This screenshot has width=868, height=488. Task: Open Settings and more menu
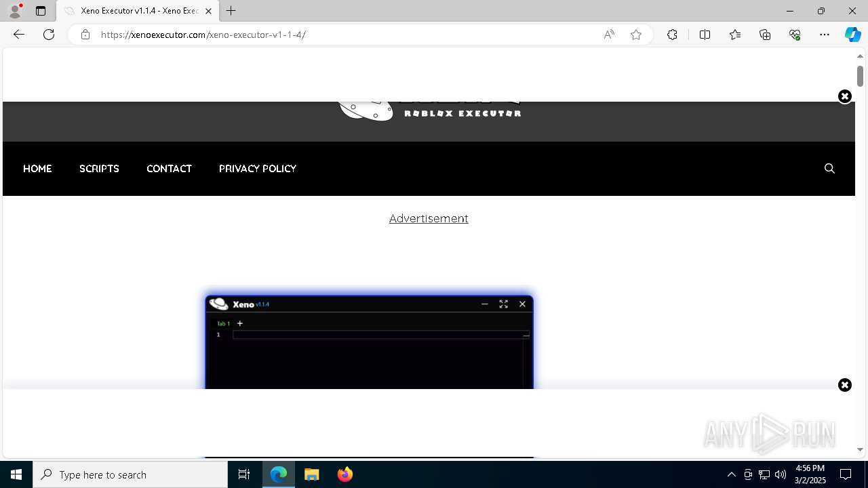point(825,35)
